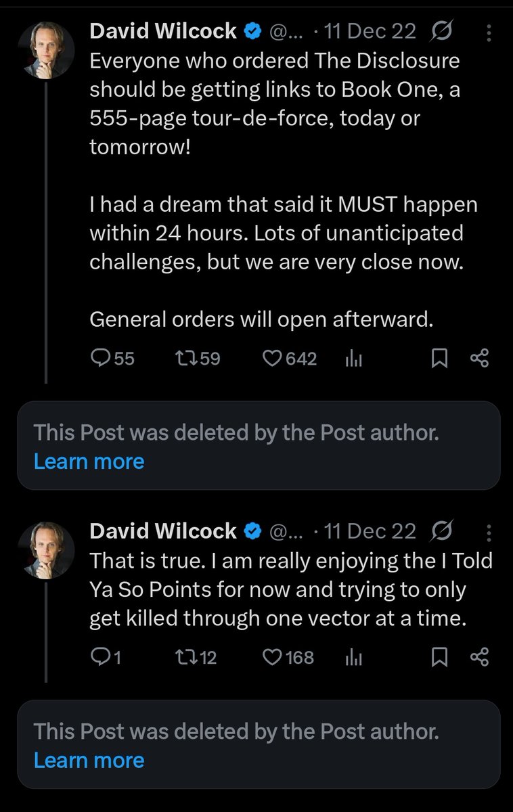Share the second David Wilcock post
This screenshot has width=513, height=812.
pyautogui.click(x=479, y=656)
